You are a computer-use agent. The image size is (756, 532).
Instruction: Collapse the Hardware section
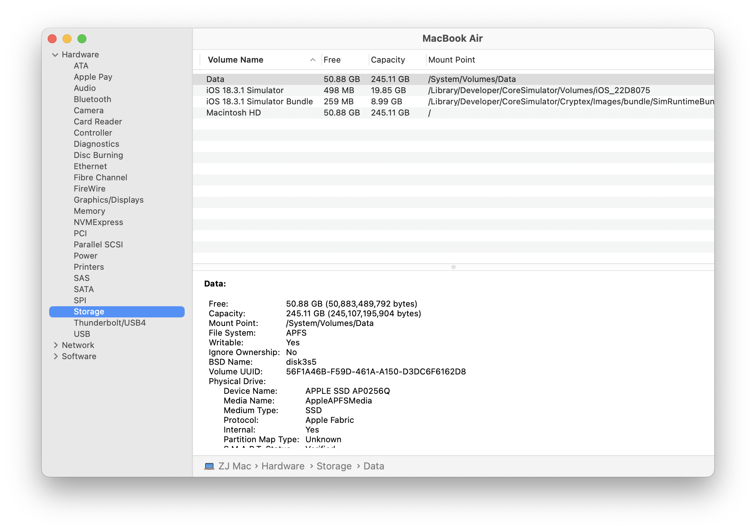55,55
